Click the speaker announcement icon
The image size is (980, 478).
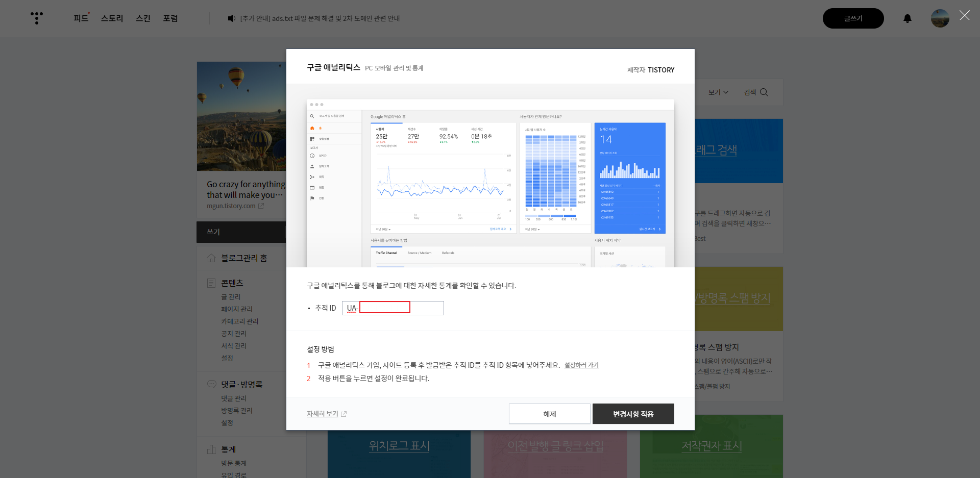[231, 18]
